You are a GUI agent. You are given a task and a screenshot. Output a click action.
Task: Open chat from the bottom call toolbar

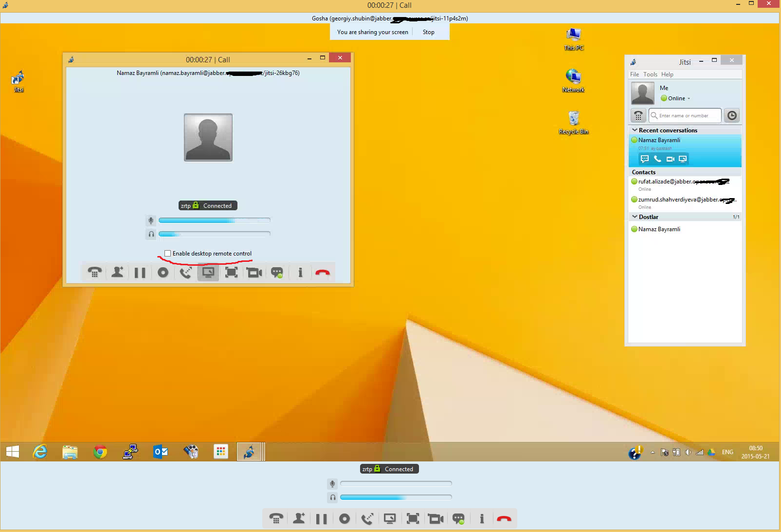tap(458, 519)
